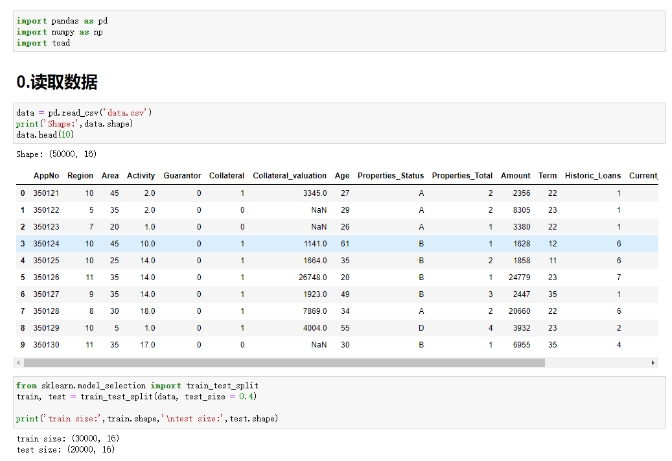Click the left arrow of horizontal scrollbar

(18, 363)
